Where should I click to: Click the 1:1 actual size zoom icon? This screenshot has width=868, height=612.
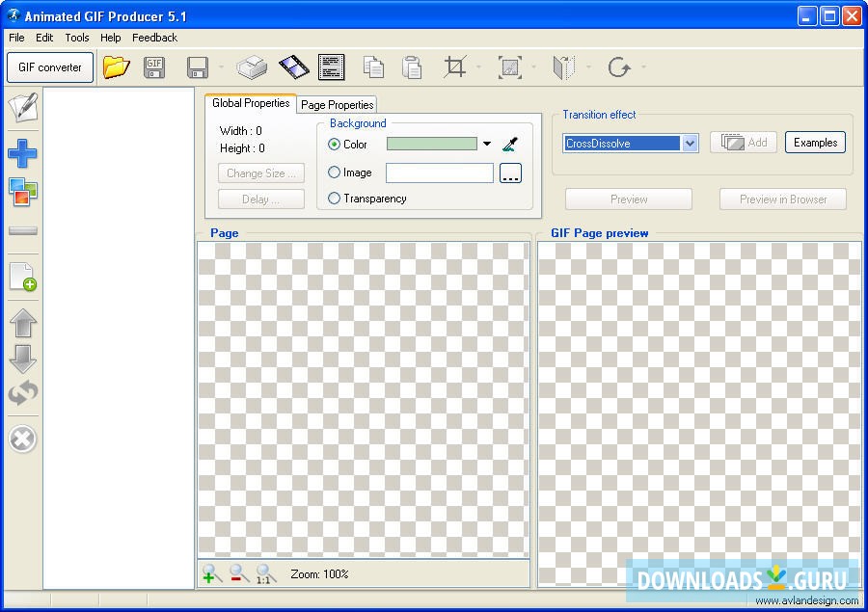tap(266, 573)
